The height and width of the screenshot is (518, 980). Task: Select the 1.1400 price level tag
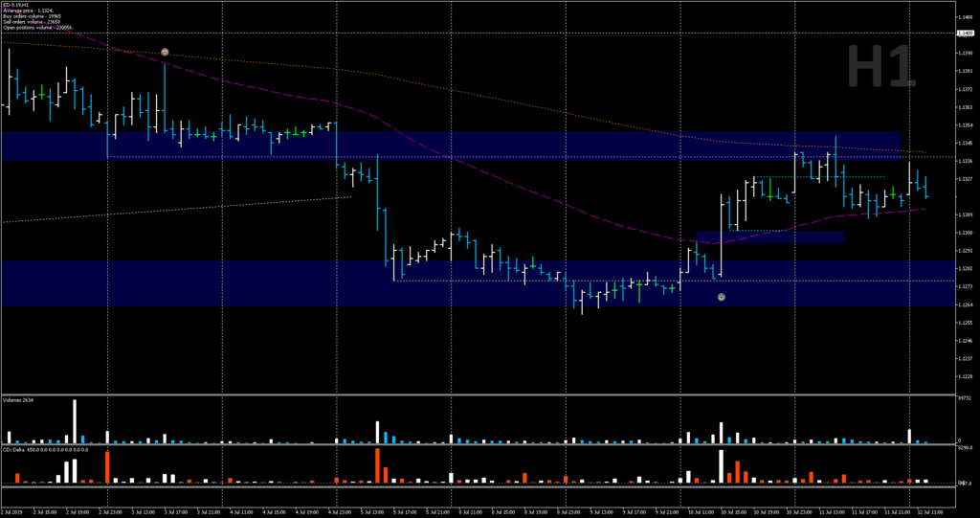[x=966, y=34]
